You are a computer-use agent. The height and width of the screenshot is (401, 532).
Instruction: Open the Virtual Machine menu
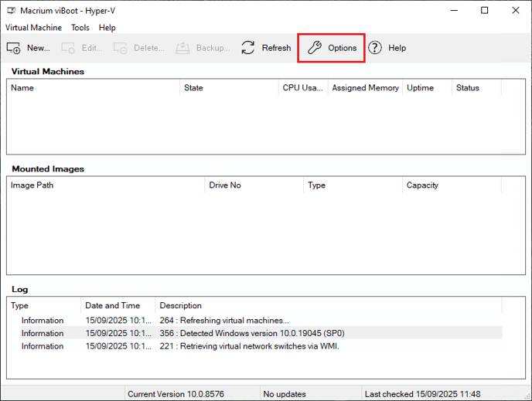click(x=33, y=28)
